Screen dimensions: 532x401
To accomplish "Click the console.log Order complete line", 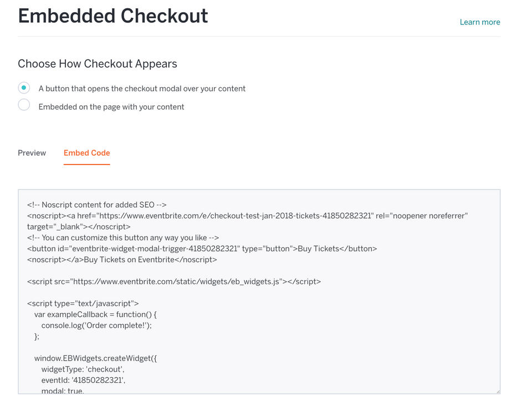I will click(x=96, y=325).
